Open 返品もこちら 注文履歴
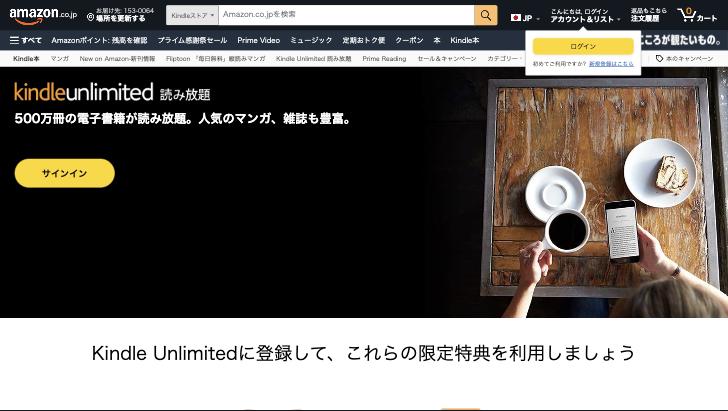 (648, 15)
